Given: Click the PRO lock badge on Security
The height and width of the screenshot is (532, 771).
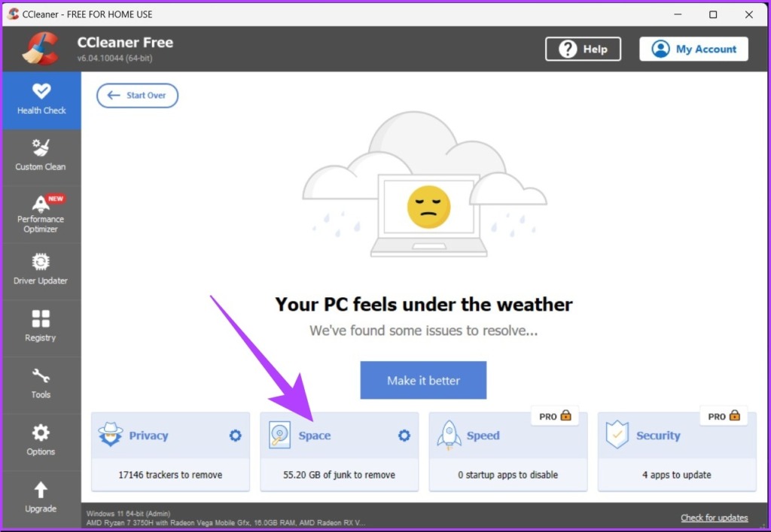Looking at the screenshot, I should pyautogui.click(x=724, y=416).
